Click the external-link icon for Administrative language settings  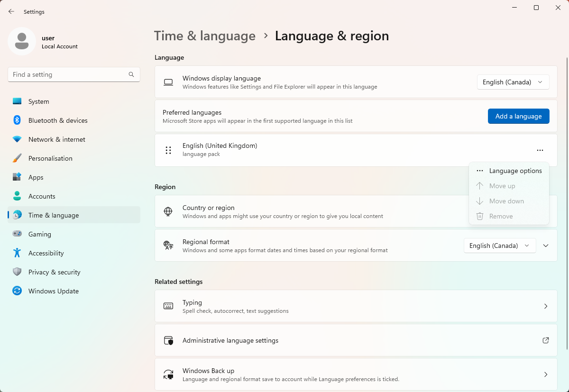click(x=546, y=340)
